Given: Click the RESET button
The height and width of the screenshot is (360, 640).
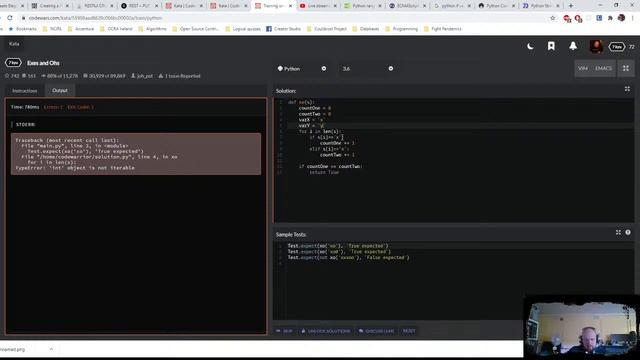Looking at the screenshot, I should [409, 331].
